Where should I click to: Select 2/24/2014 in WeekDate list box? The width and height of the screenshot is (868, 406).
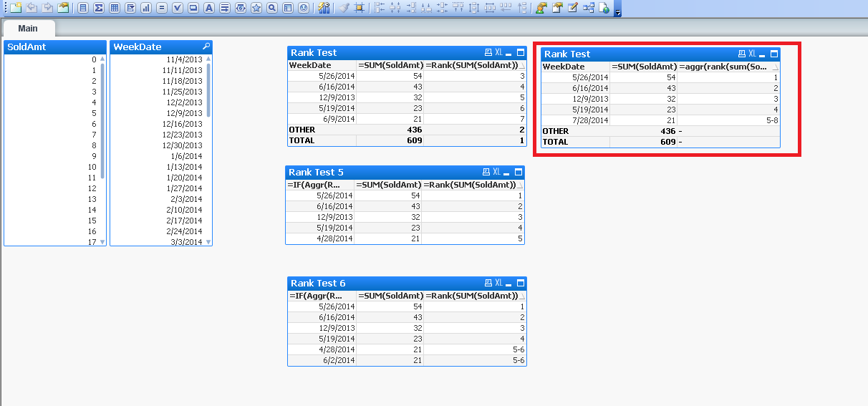[158, 231]
